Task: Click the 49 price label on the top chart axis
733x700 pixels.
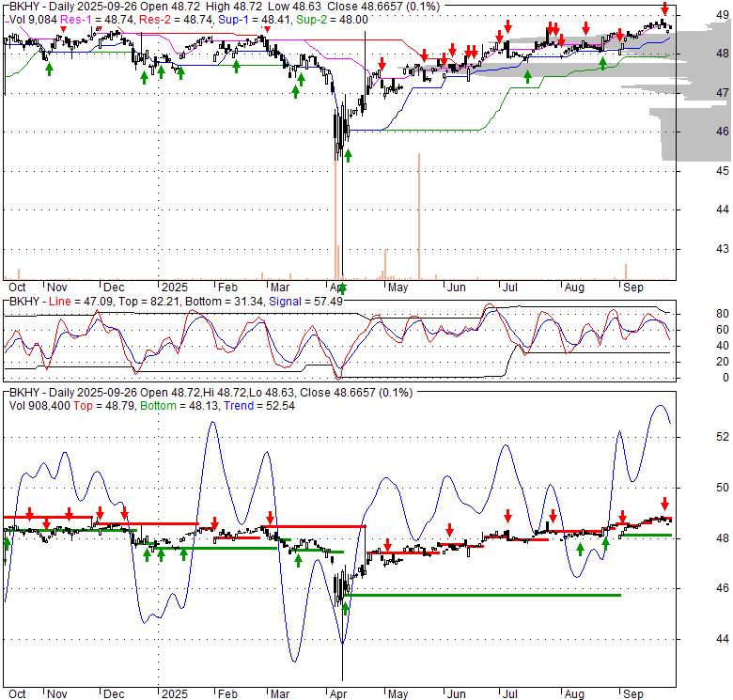Action: 723,15
